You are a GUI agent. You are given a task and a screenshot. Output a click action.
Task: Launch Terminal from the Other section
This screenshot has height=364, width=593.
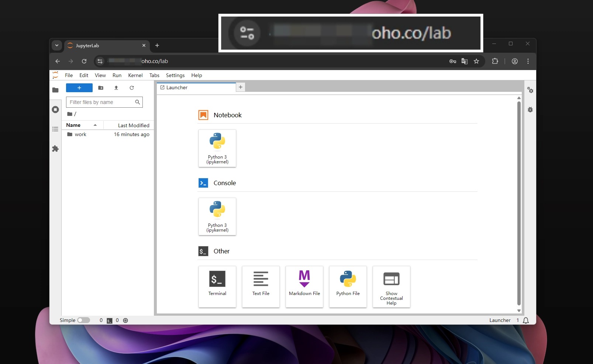217,287
